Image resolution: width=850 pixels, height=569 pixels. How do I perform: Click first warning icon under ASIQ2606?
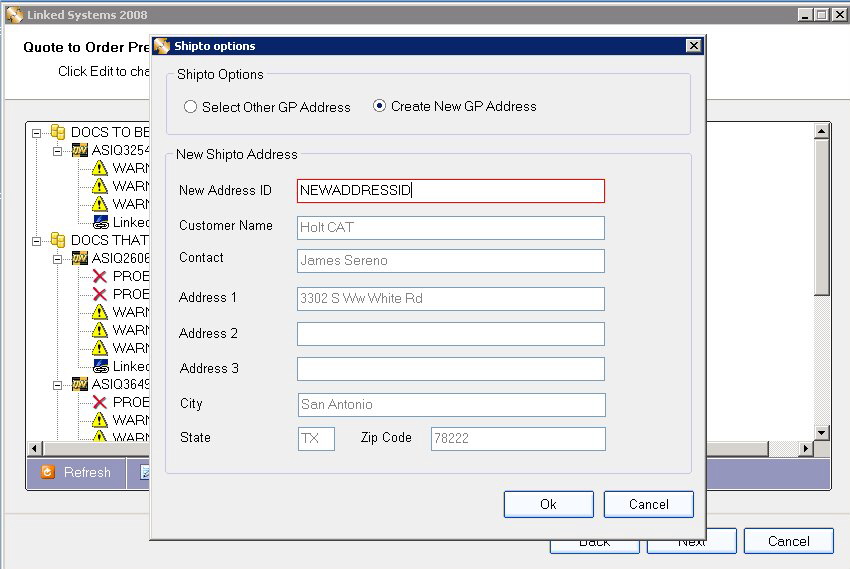(x=100, y=312)
